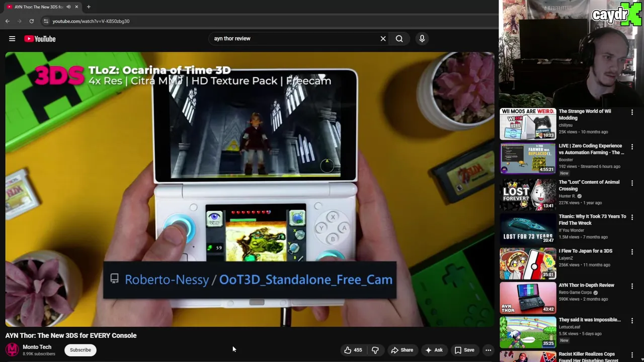Open options menu for Titanic video

tap(632, 217)
